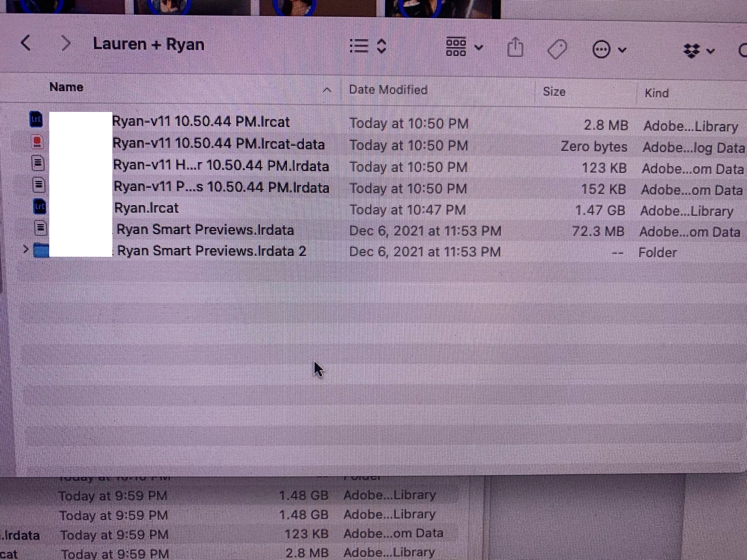Sort files by Size column header
Viewport: 747px width, 560px height.
tap(554, 92)
